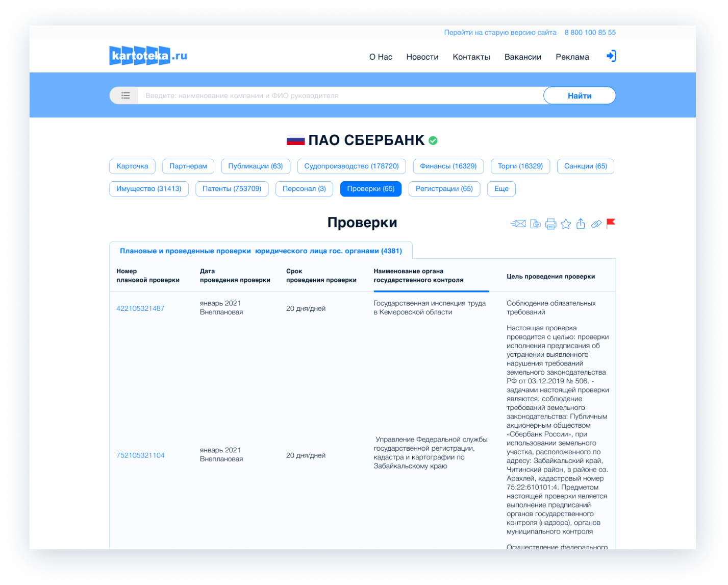Image resolution: width=728 pixels, height=585 pixels.
Task: Click the Найти search button
Action: pyautogui.click(x=580, y=95)
